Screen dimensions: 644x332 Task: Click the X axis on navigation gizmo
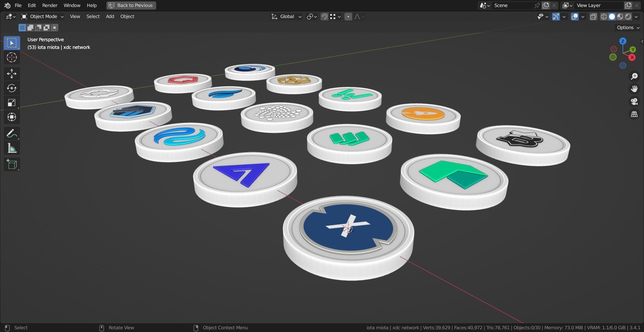point(632,57)
